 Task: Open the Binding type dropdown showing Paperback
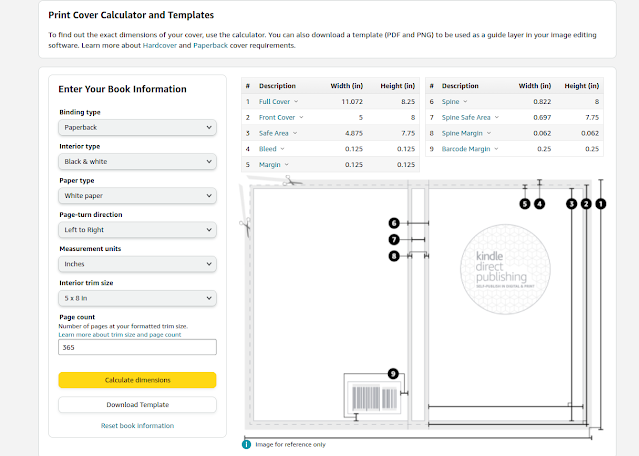click(137, 128)
